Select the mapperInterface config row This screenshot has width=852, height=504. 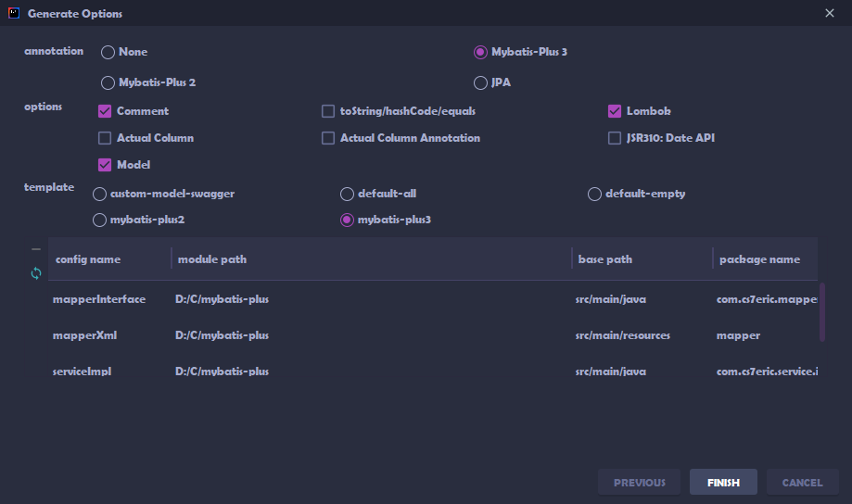click(x=433, y=299)
